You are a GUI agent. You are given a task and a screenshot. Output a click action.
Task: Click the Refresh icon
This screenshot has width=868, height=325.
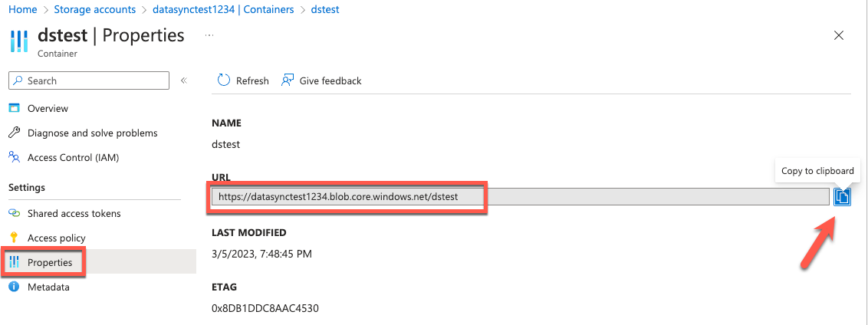click(x=224, y=80)
